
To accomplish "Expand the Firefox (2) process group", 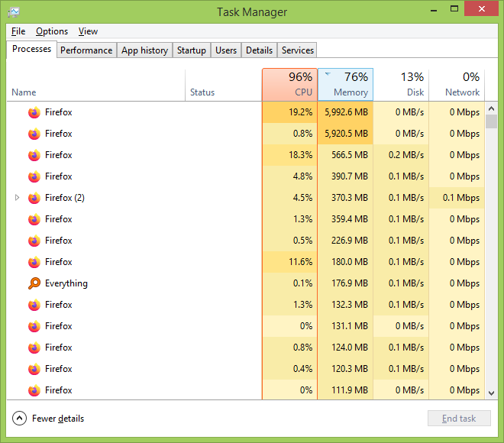I will point(18,198).
